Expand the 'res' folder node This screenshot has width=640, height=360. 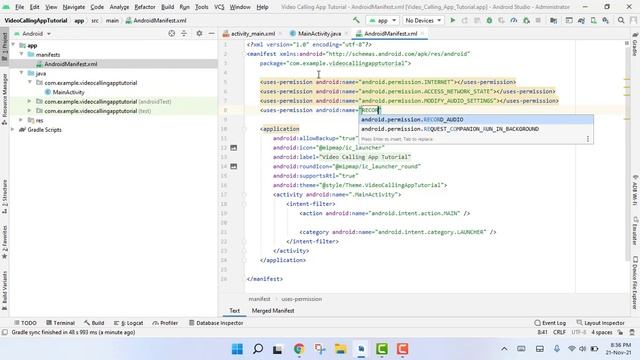coord(21,120)
